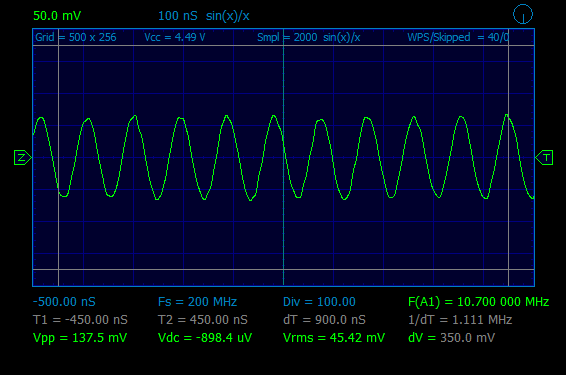Screen dimensions: 566x375
Task: Click the Vcc = 4.49 V readout
Action: [175, 37]
